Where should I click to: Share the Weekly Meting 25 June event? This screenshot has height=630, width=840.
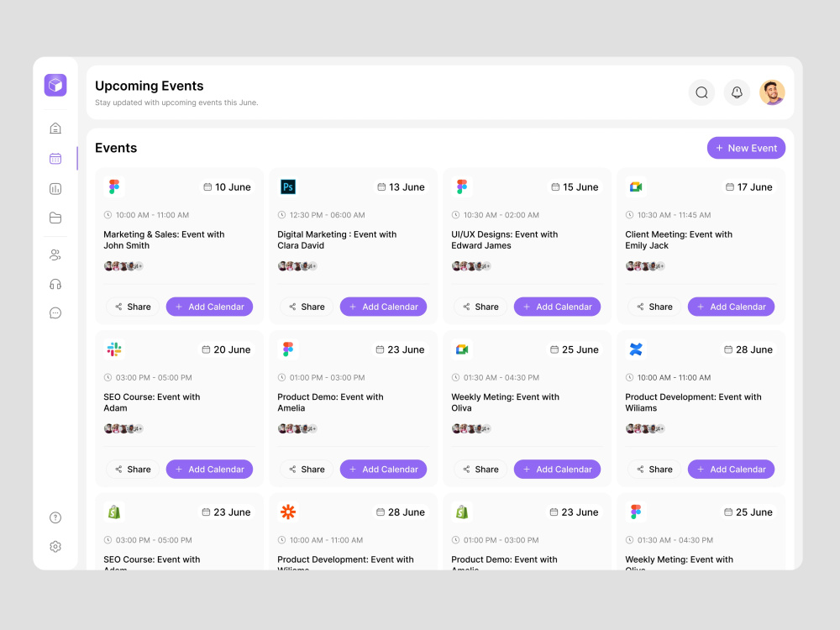coord(480,470)
